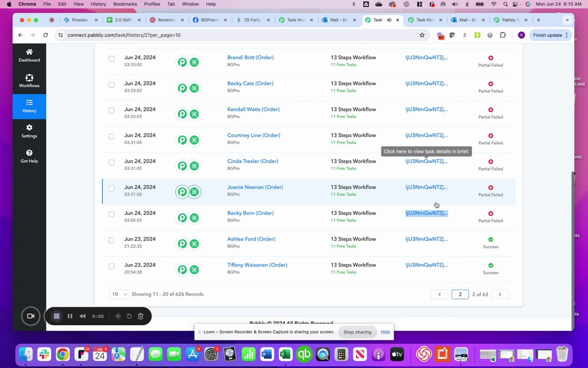Check the Kendall Watts row checkbox
The image size is (588, 368).
pos(111,110)
